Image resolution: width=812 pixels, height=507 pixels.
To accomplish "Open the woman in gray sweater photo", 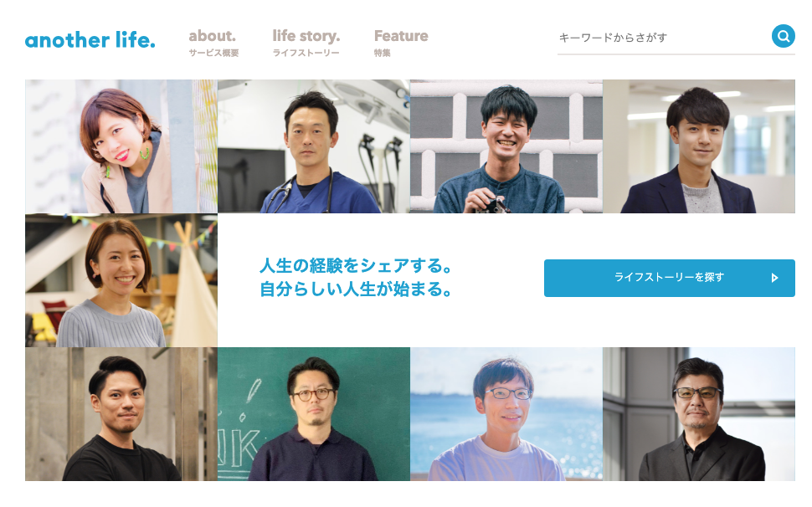I will point(121,280).
